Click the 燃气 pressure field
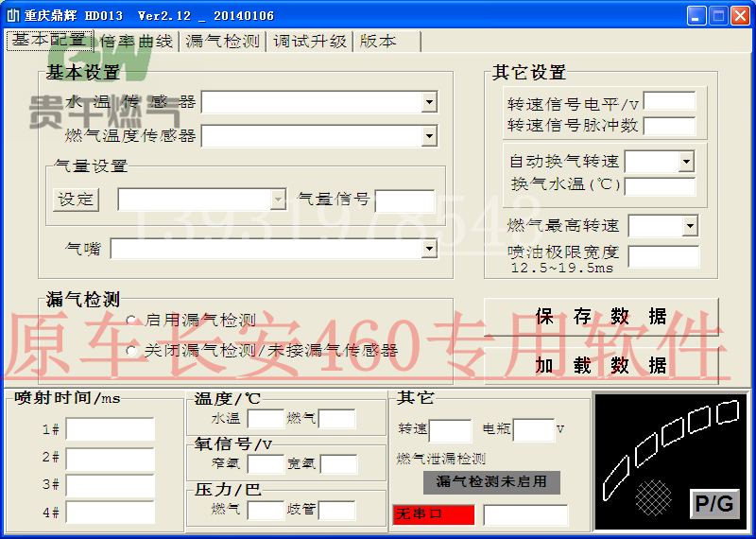756x539 pixels. [266, 510]
